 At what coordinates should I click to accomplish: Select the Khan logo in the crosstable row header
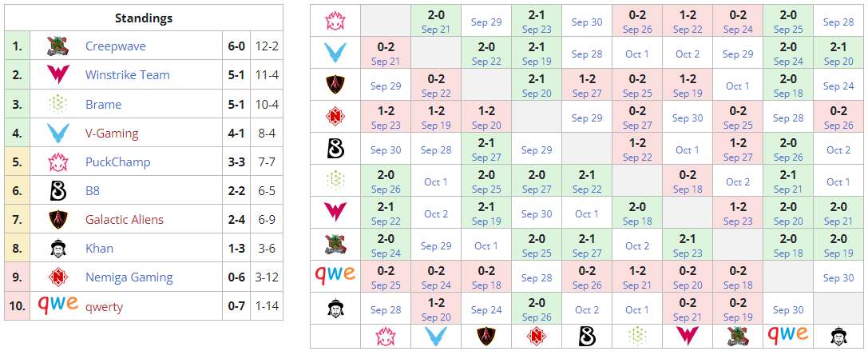click(335, 309)
